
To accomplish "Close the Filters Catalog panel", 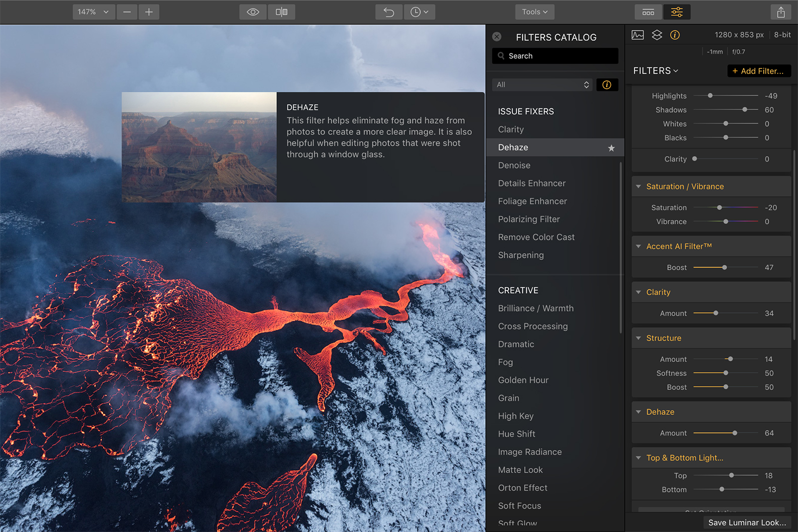I will click(x=497, y=36).
